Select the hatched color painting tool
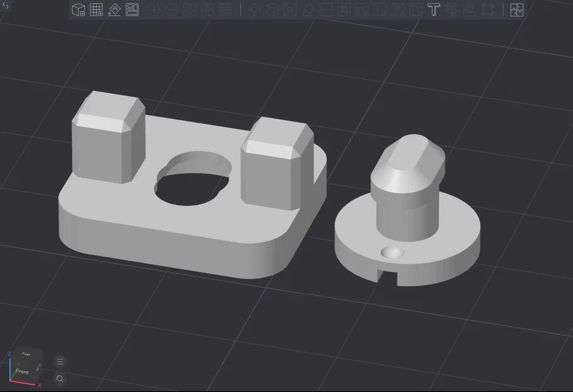Viewport: 573px width, 392px height. (398, 10)
